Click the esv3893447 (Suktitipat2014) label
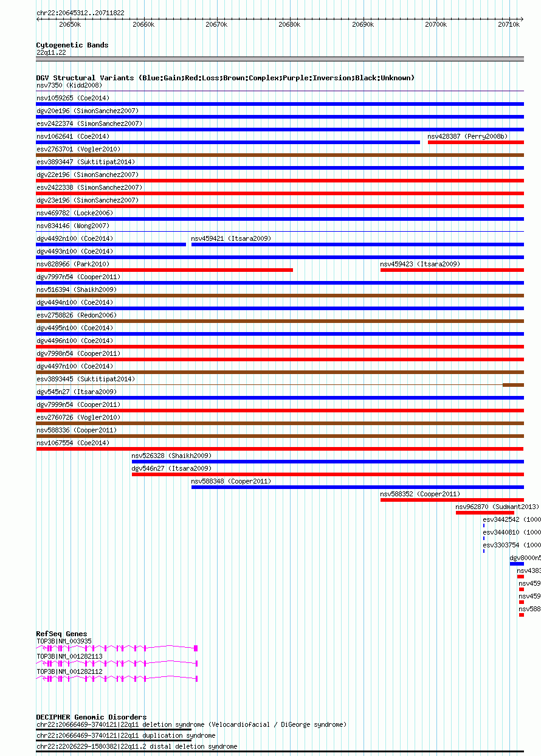The image size is (541, 756). pyautogui.click(x=86, y=162)
